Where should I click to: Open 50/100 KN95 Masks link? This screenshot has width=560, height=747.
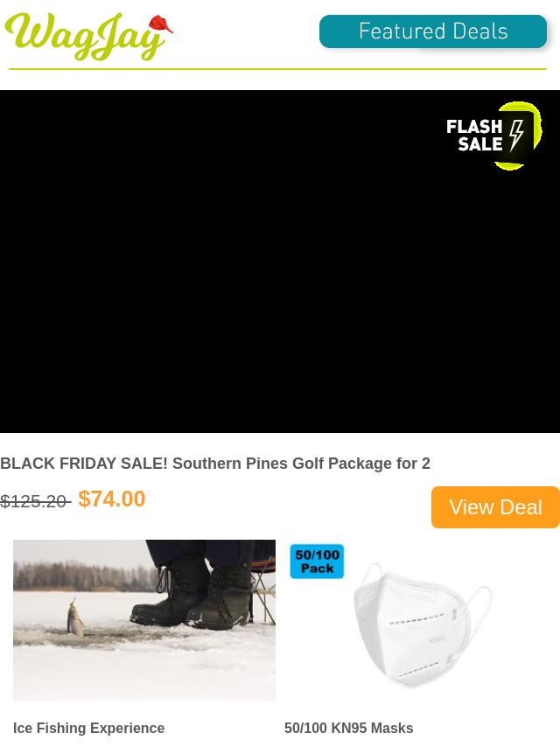click(348, 728)
